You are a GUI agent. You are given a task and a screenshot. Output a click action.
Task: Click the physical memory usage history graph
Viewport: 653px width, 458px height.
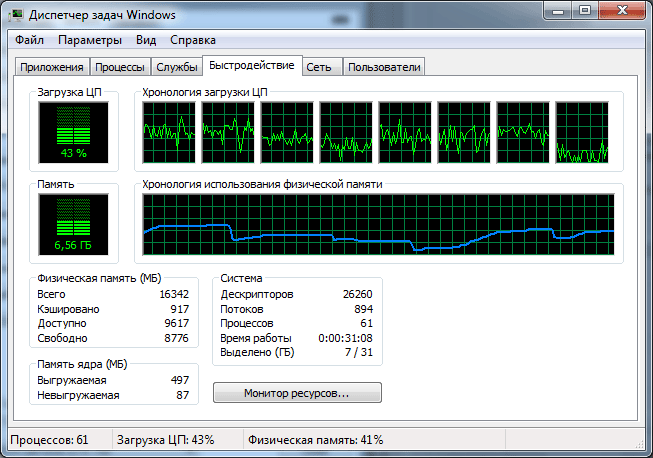tap(379, 224)
